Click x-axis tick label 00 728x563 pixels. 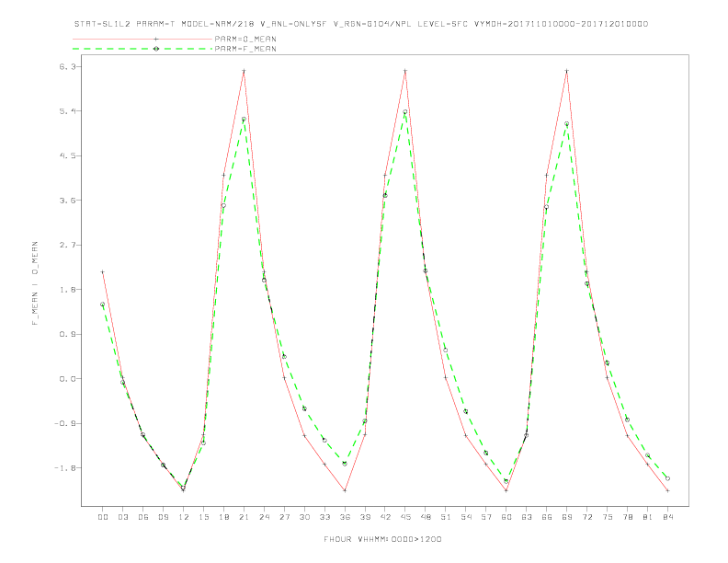(x=103, y=517)
